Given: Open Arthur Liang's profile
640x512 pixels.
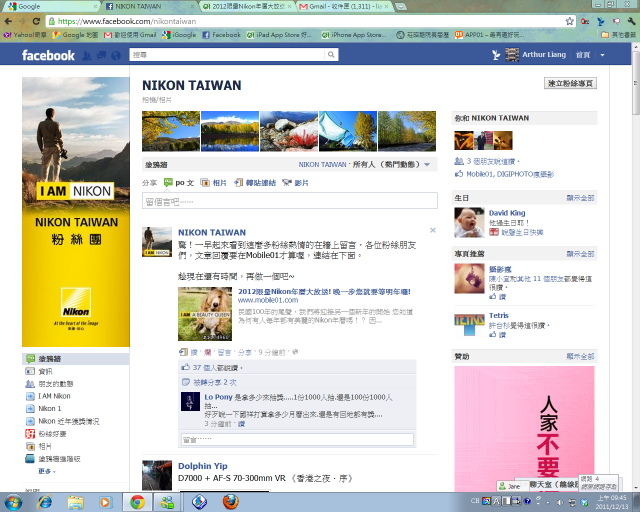Looking at the screenshot, I should [544, 54].
